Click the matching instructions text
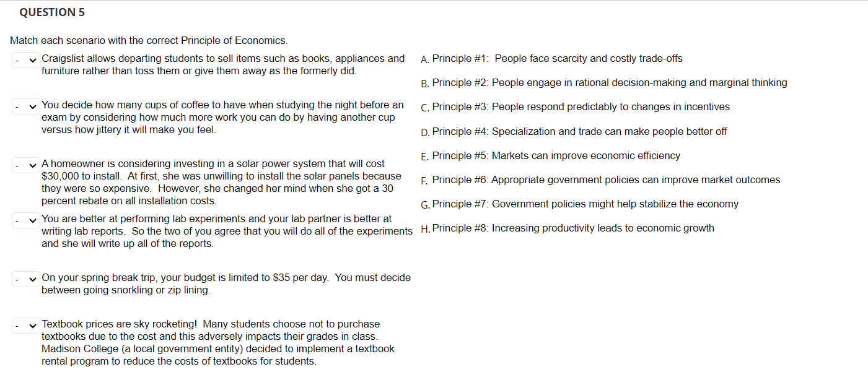Image resolution: width=868 pixels, height=372 pixels. coord(147,40)
